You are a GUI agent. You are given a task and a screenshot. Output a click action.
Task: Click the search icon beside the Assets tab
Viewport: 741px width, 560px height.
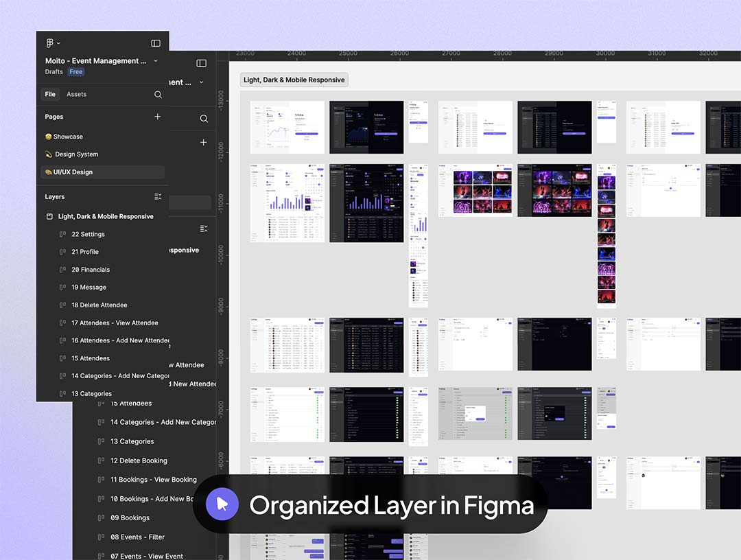pos(158,95)
